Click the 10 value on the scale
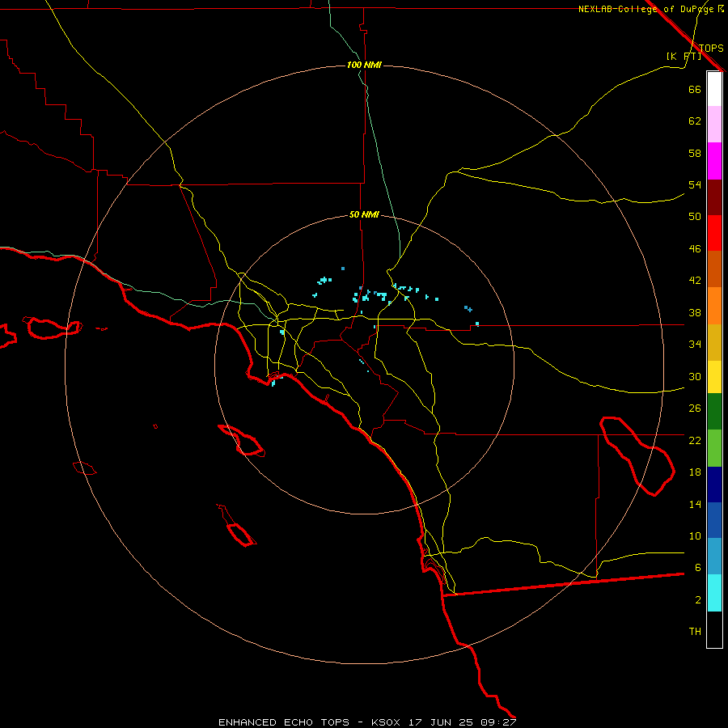 (695, 535)
